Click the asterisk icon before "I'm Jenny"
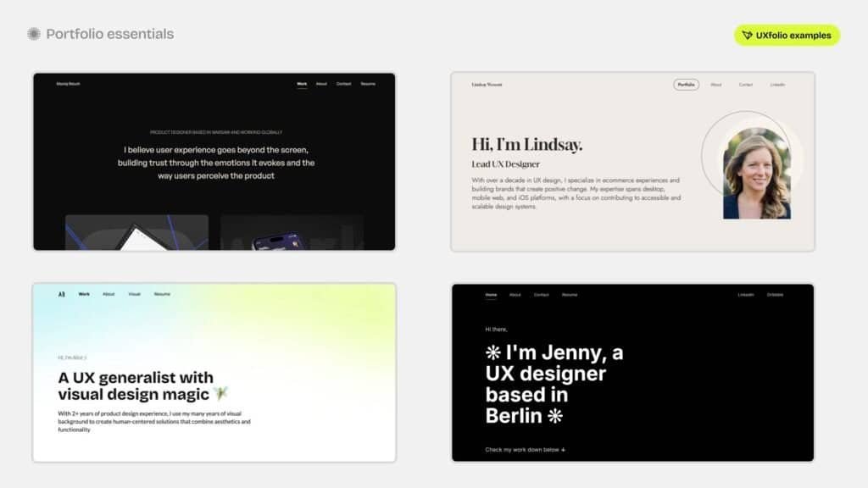868x488 pixels. (492, 352)
